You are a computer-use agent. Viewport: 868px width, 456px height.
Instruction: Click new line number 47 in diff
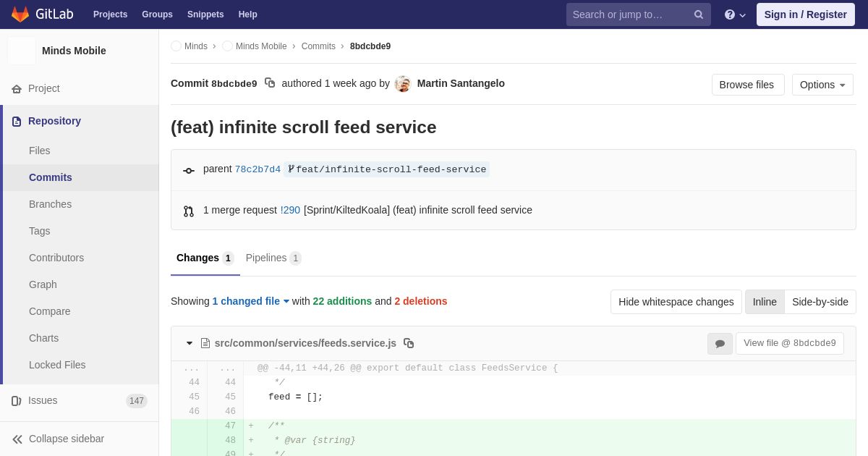pyautogui.click(x=230, y=426)
